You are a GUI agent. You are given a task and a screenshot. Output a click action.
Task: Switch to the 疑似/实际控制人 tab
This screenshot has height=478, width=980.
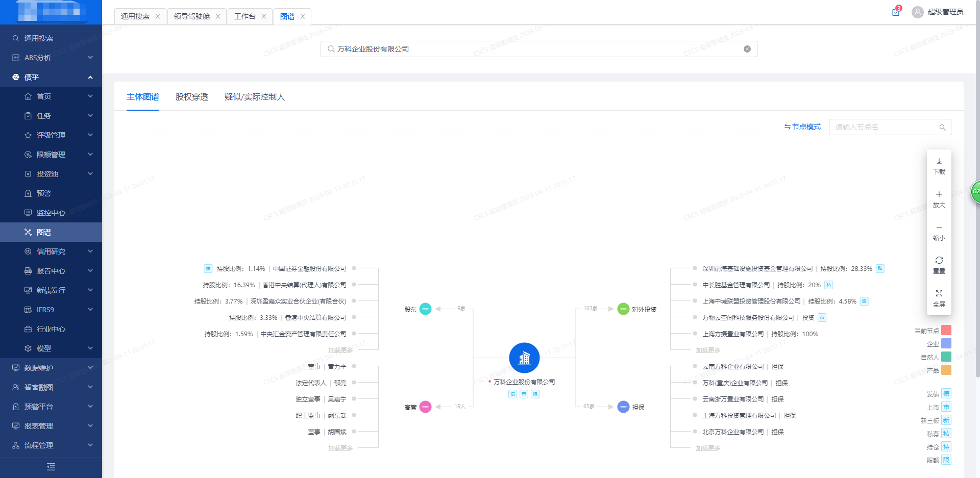[255, 97]
